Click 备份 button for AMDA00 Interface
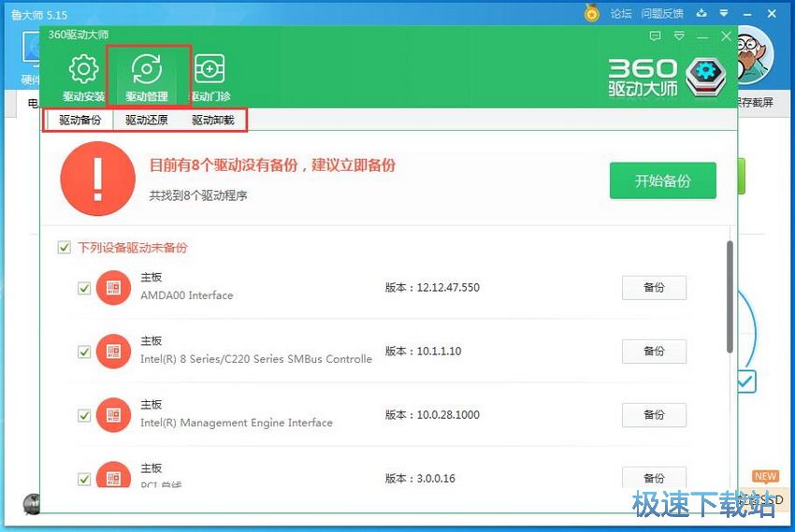Image resolution: width=795 pixels, height=532 pixels. pyautogui.click(x=654, y=288)
